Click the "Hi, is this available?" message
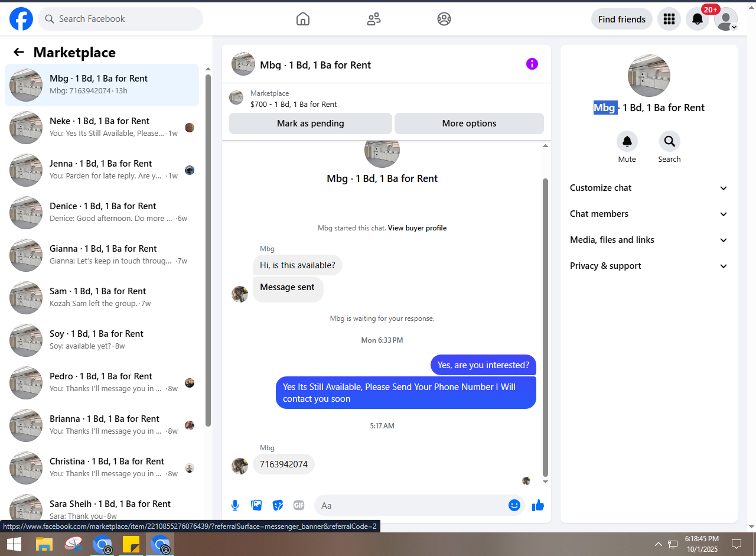 pos(298,265)
